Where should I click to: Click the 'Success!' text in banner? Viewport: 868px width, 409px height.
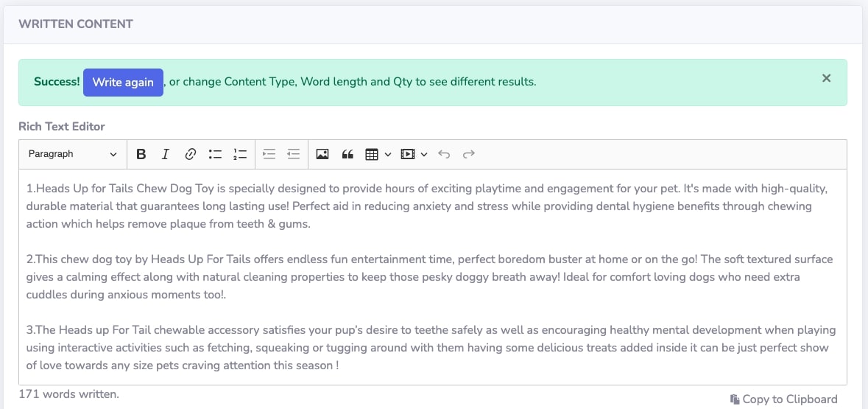point(57,82)
